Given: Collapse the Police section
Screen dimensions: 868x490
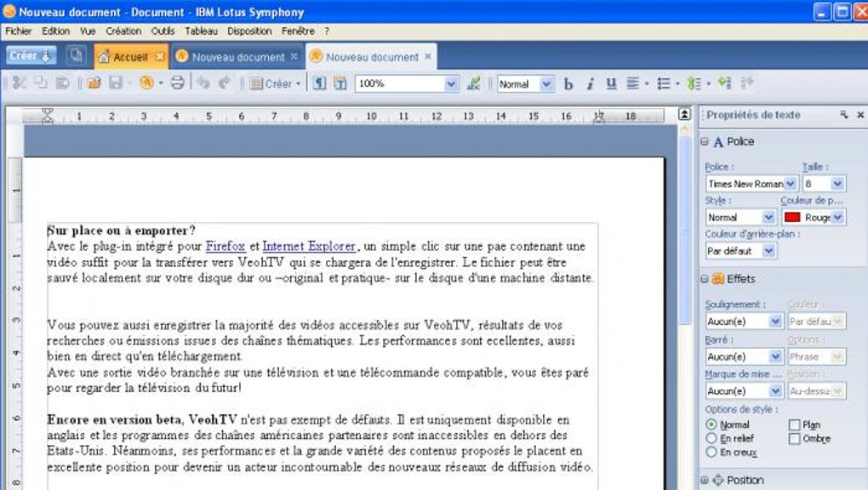Looking at the screenshot, I should tap(705, 142).
